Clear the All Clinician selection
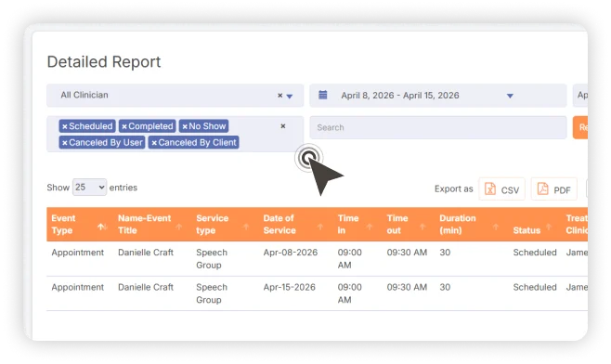Screen dimensions: 611x364 (279, 96)
